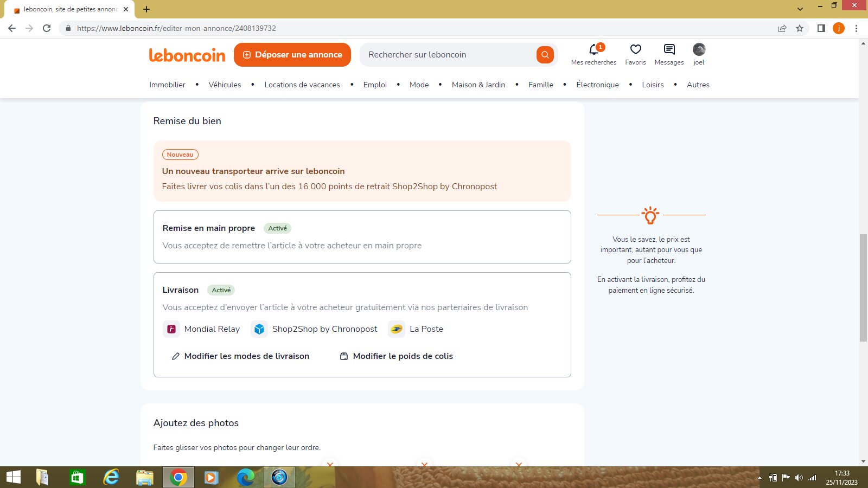Click Modifier les modes de livraison
The height and width of the screenshot is (488, 868).
pyautogui.click(x=240, y=356)
